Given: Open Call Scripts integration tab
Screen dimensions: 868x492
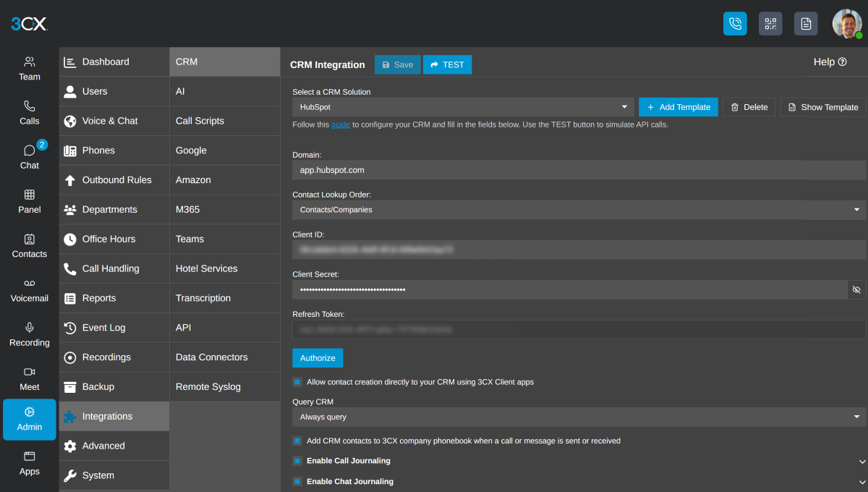Looking at the screenshot, I should click(225, 121).
